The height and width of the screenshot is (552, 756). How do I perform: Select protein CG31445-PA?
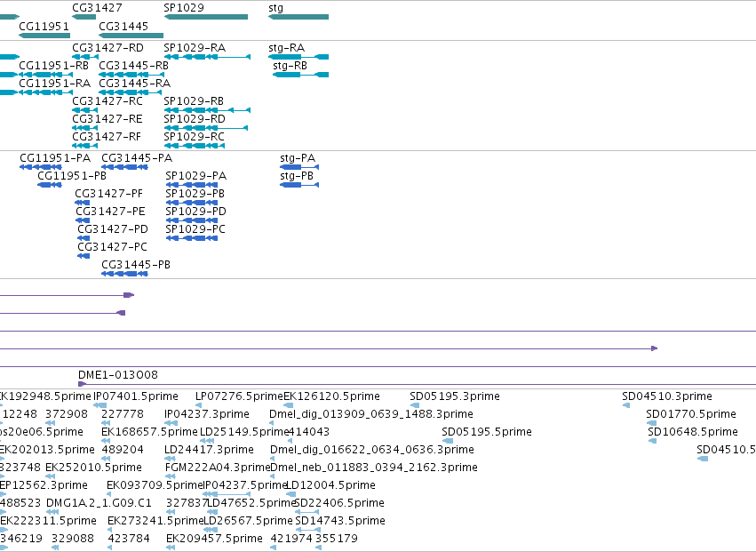pyautogui.click(x=137, y=158)
